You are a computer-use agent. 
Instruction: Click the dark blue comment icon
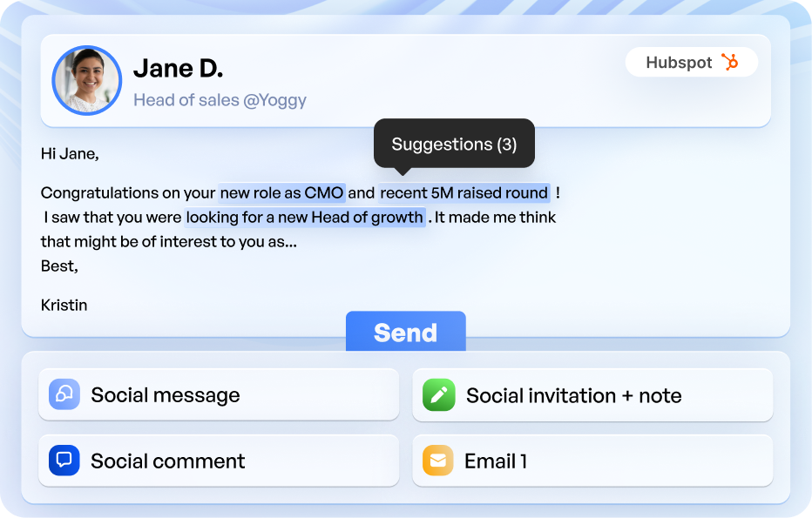pos(64,460)
